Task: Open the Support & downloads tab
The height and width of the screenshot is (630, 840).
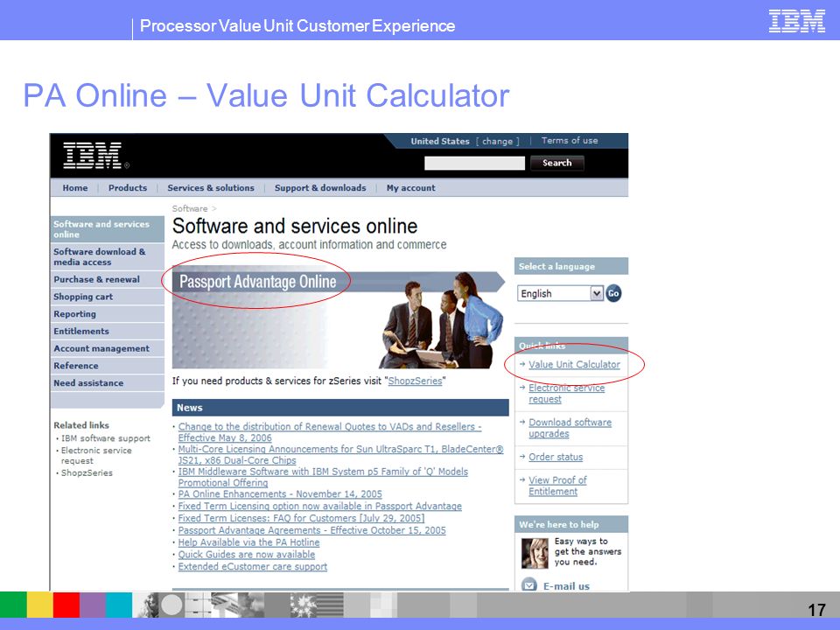Action: [320, 188]
